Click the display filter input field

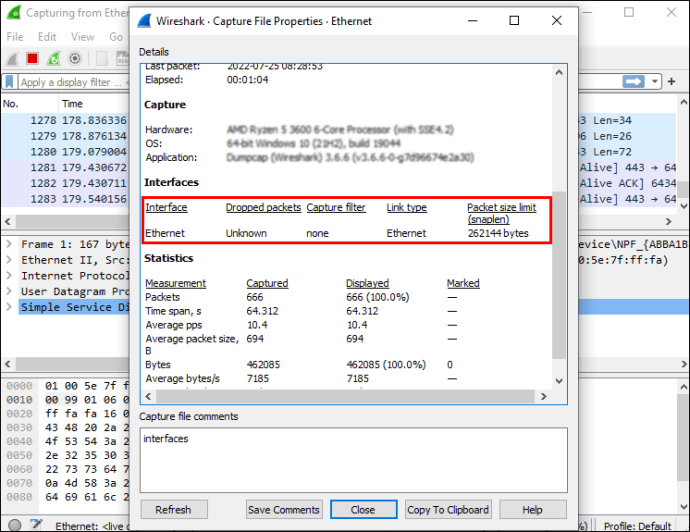pyautogui.click(x=73, y=82)
